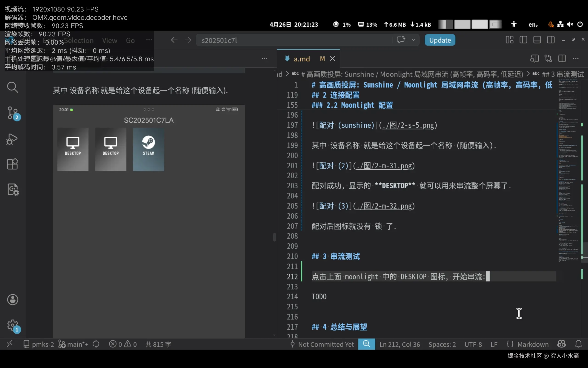Switch input method en indicator
This screenshot has height=368, width=588.
tap(533, 25)
